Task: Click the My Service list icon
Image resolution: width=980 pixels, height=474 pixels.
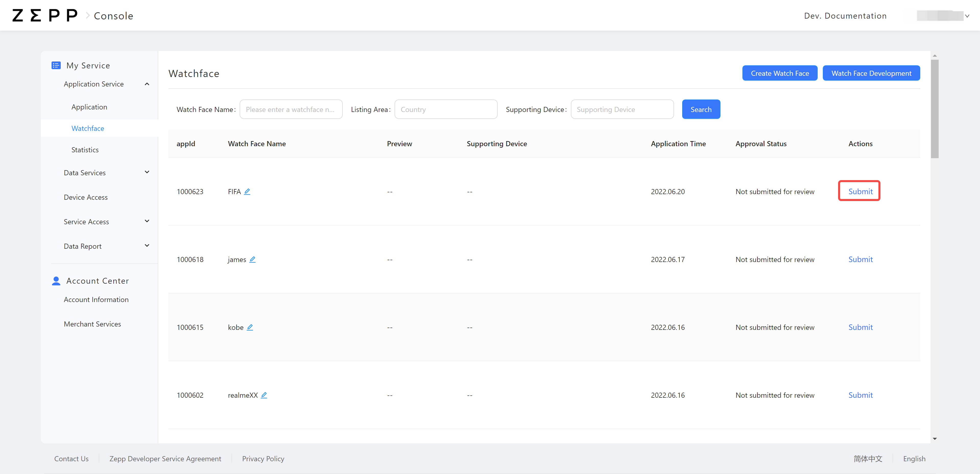Action: pyautogui.click(x=56, y=65)
